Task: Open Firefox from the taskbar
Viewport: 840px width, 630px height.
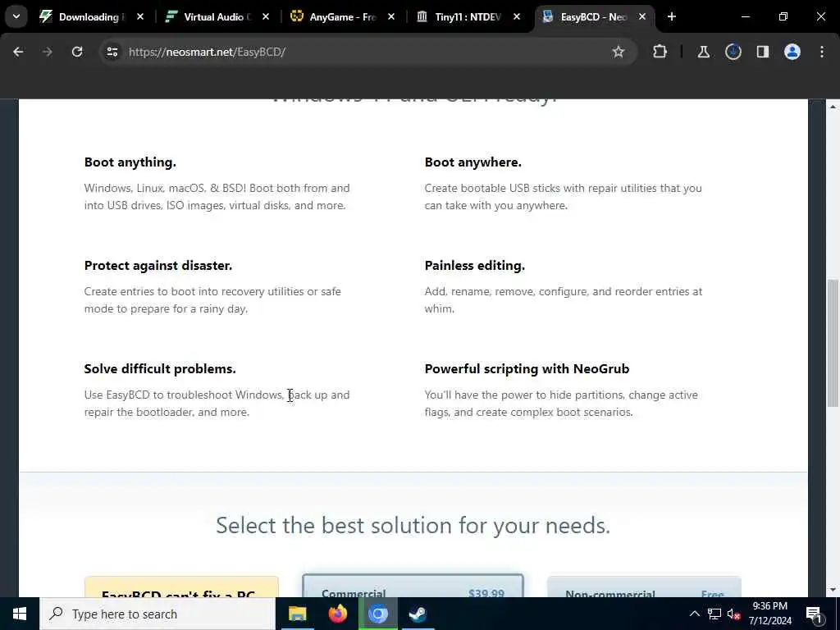Action: click(x=337, y=614)
